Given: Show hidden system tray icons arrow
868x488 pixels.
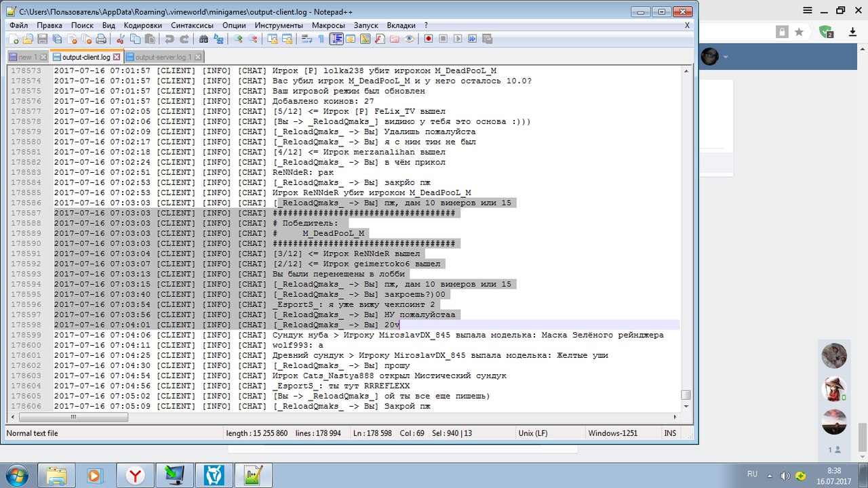Looking at the screenshot, I should click(x=769, y=475).
